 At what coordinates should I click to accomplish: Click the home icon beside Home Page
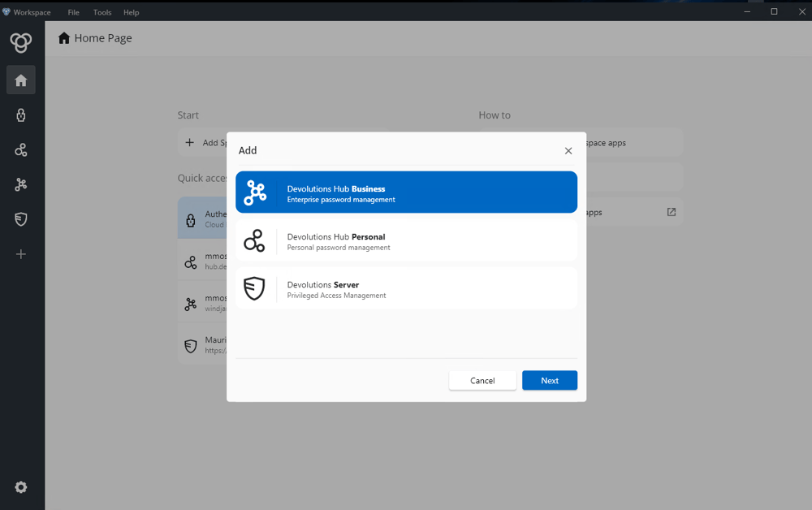tap(63, 38)
